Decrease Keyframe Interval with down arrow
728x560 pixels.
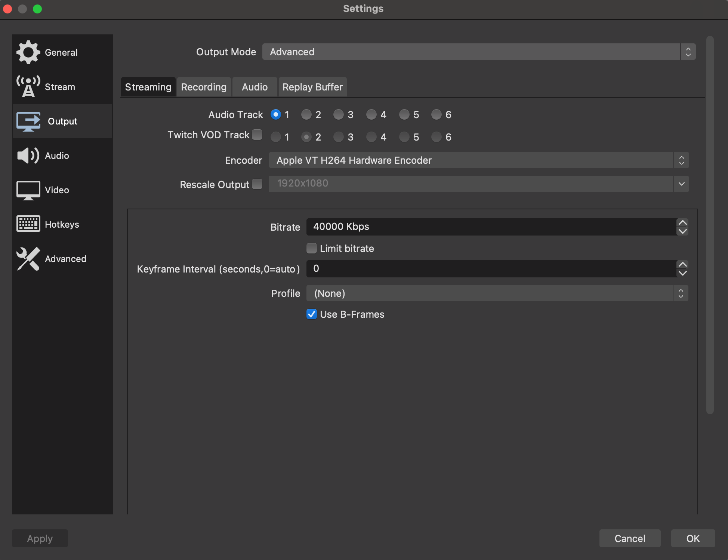point(682,273)
